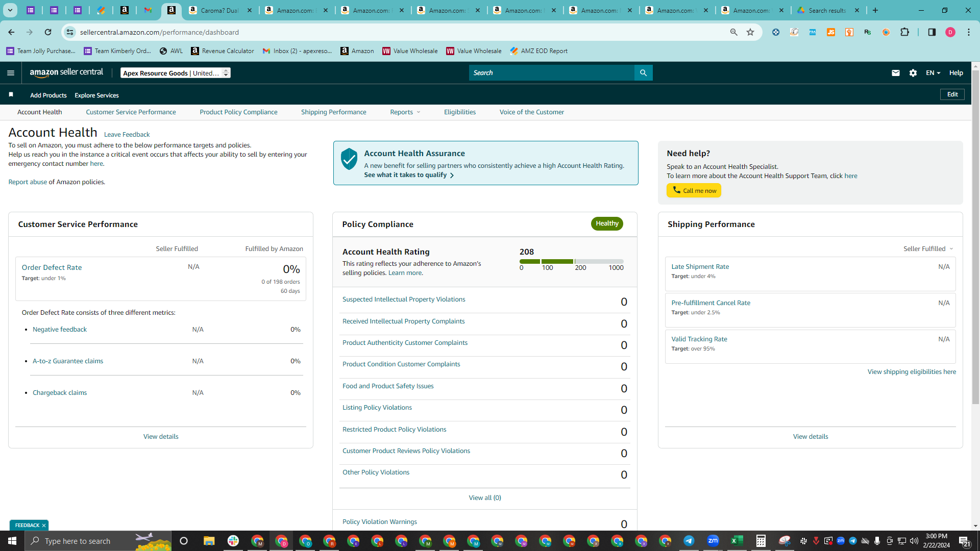Open AMZ EOD Report bookmark
This screenshot has height=551, width=980.
coord(538,51)
